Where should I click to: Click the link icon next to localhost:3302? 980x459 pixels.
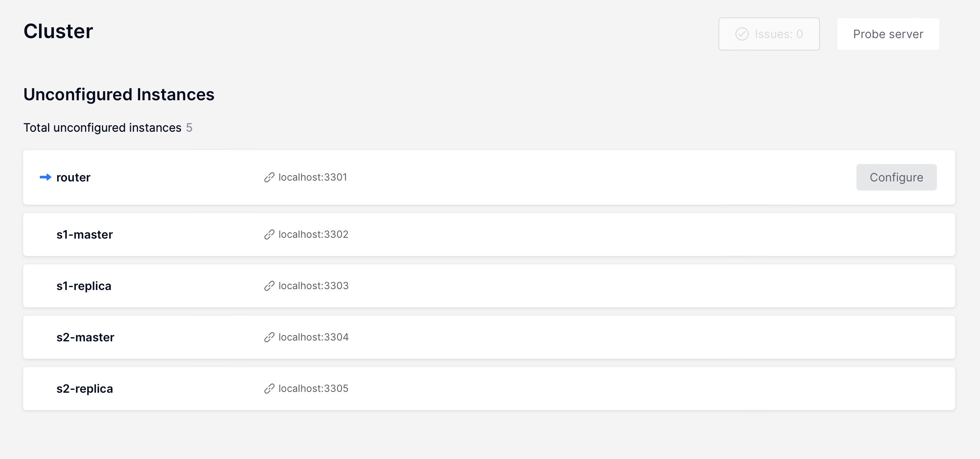tap(269, 234)
